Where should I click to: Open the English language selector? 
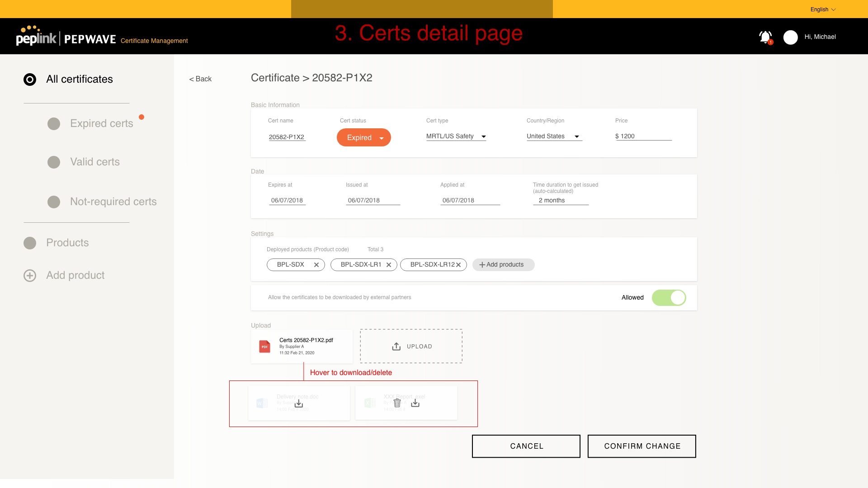(x=823, y=9)
